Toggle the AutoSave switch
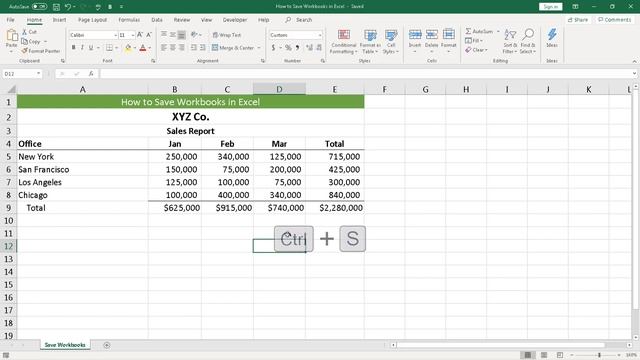The height and width of the screenshot is (360, 640). (x=40, y=7)
